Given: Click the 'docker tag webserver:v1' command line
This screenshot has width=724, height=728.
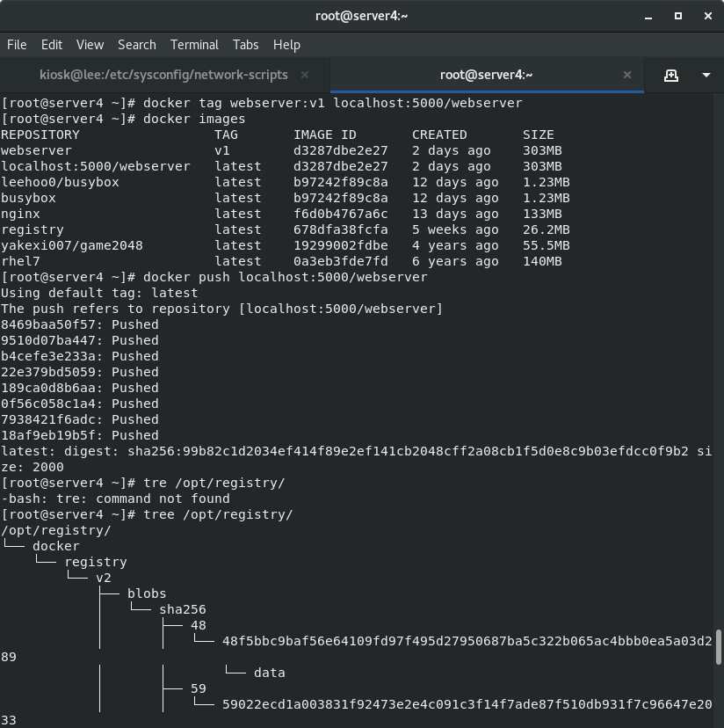Looking at the screenshot, I should (x=333, y=103).
